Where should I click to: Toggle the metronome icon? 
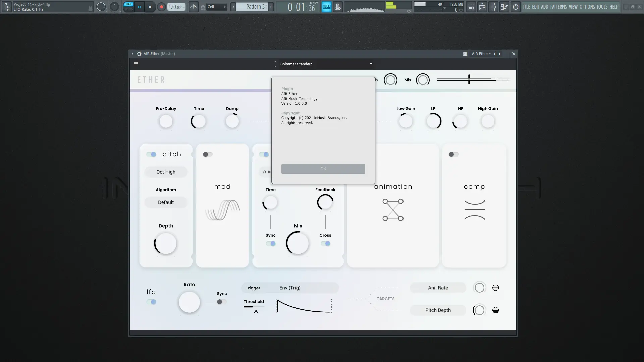194,7
